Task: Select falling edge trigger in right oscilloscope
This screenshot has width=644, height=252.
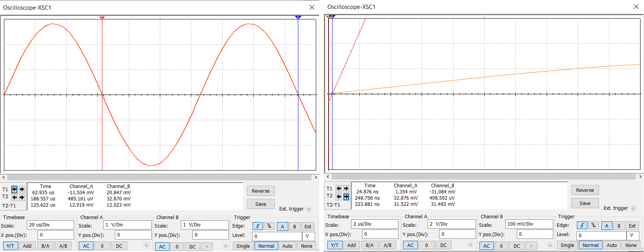Action: tap(593, 226)
